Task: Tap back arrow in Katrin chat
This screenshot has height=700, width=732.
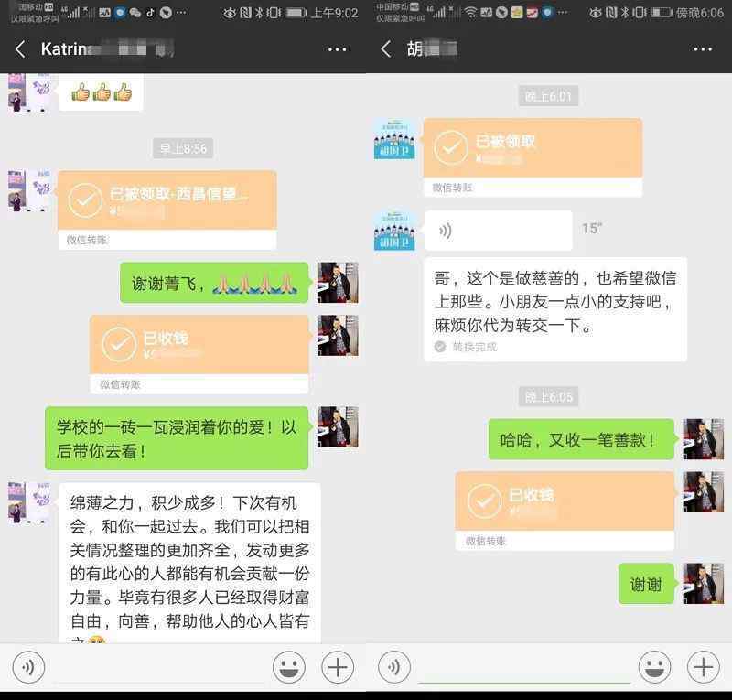Action: 19,49
